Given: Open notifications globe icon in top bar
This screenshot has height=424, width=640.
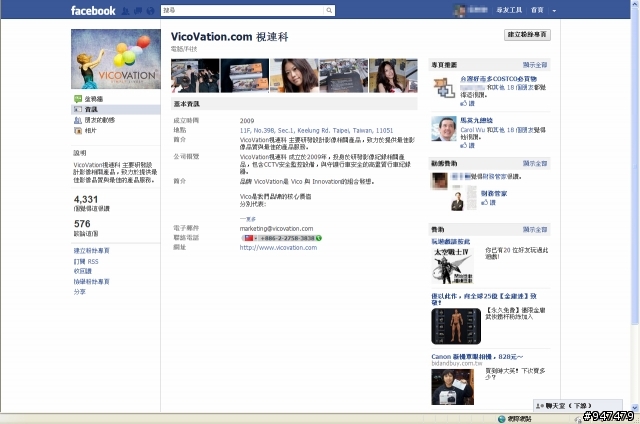Looking at the screenshot, I should tap(151, 11).
